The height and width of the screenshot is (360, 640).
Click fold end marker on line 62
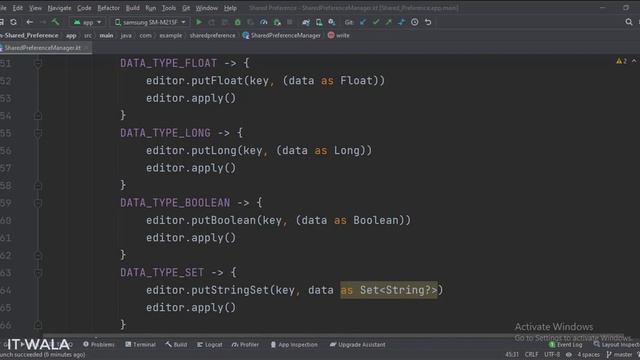click(38, 256)
